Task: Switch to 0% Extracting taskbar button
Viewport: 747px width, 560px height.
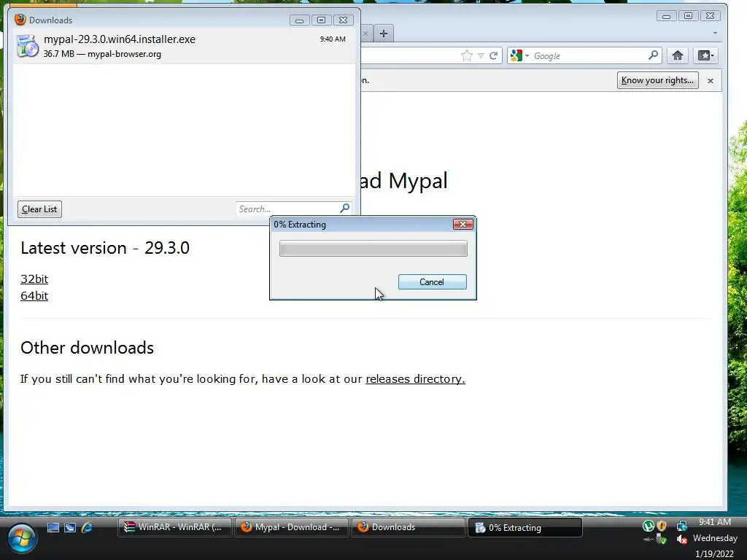Action: (525, 527)
